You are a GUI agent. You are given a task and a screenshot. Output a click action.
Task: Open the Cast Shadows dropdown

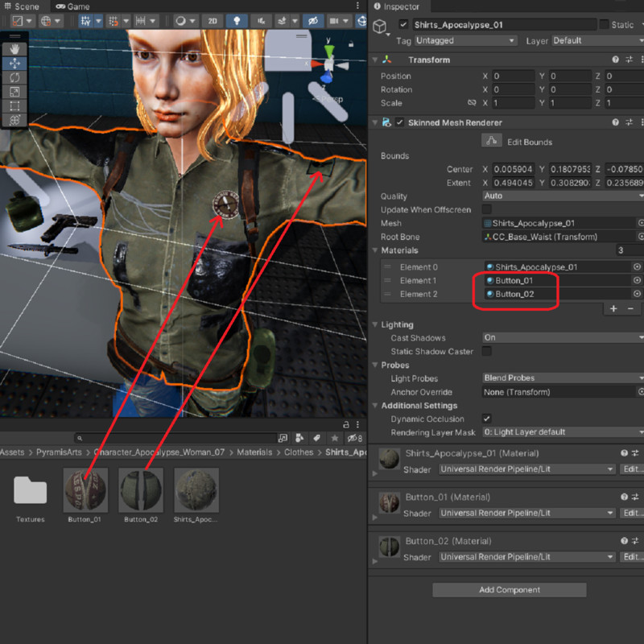tap(562, 338)
